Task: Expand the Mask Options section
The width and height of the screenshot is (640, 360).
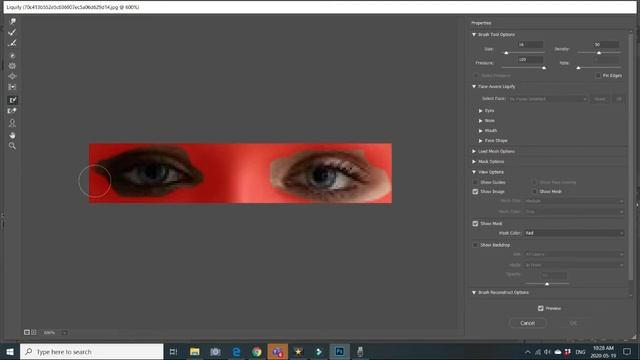Action: click(x=474, y=162)
